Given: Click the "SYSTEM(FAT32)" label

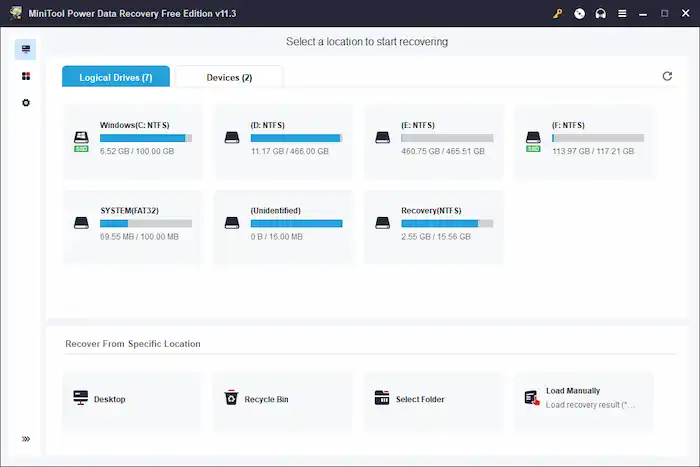Looking at the screenshot, I should pyautogui.click(x=129, y=210).
